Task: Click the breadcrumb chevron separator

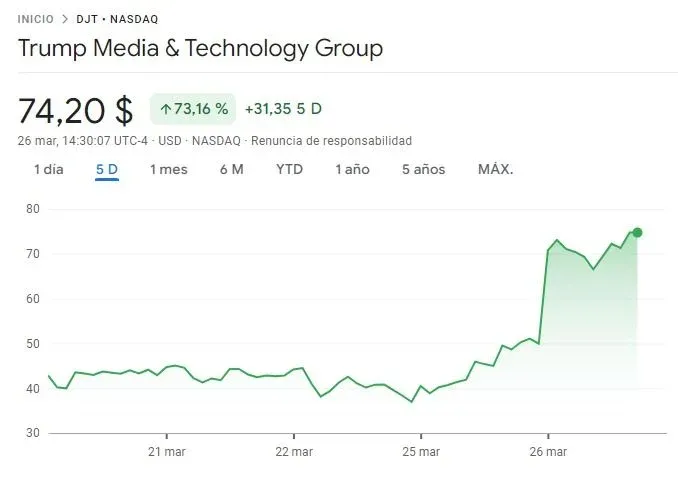Action: tap(66, 19)
